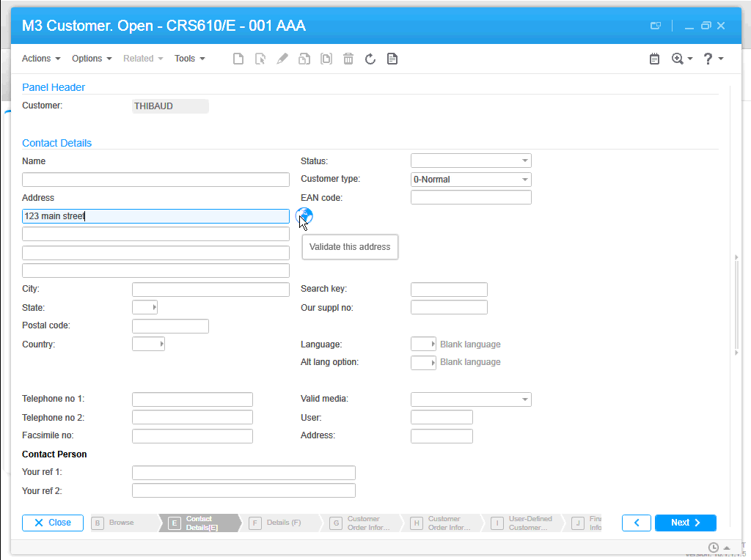Click the Close button at bottom left

click(53, 523)
